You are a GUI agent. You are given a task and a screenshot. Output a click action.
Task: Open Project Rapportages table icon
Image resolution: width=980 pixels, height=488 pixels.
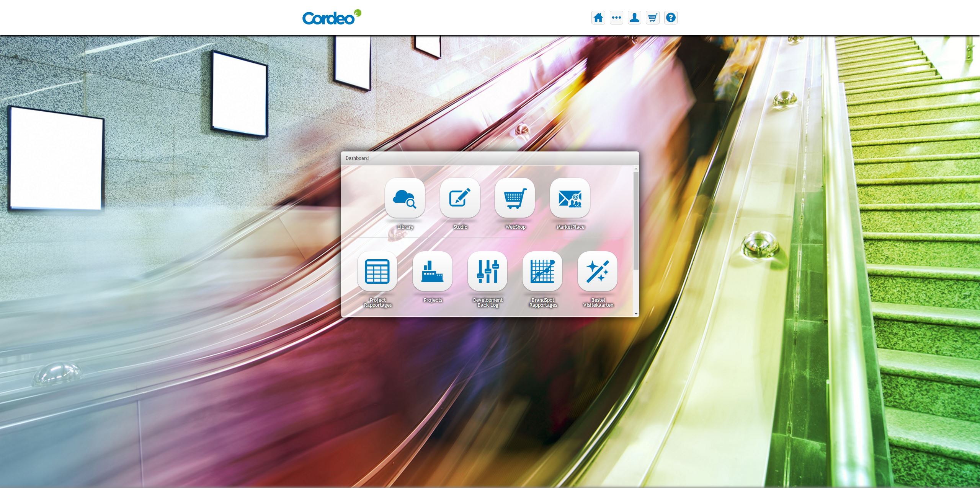point(377,271)
